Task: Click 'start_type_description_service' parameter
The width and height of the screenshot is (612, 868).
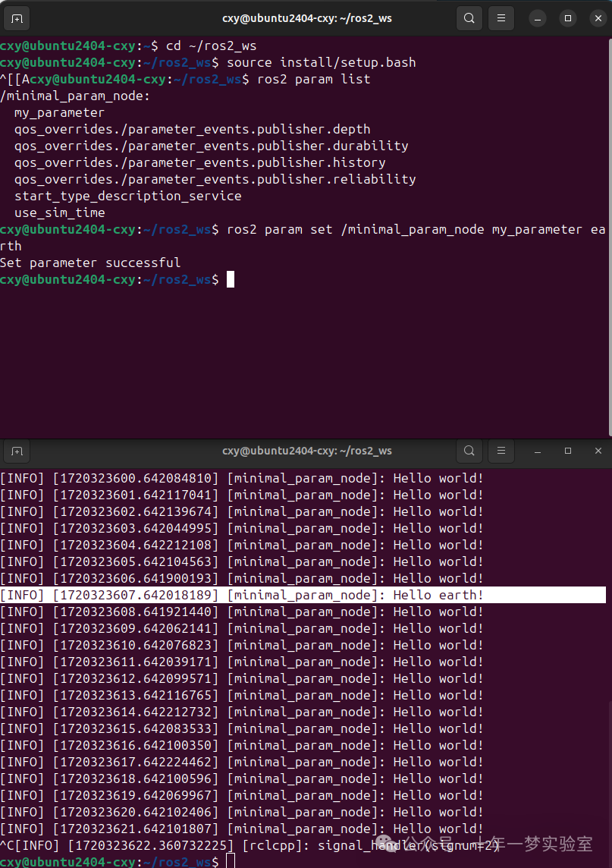Action: [128, 196]
